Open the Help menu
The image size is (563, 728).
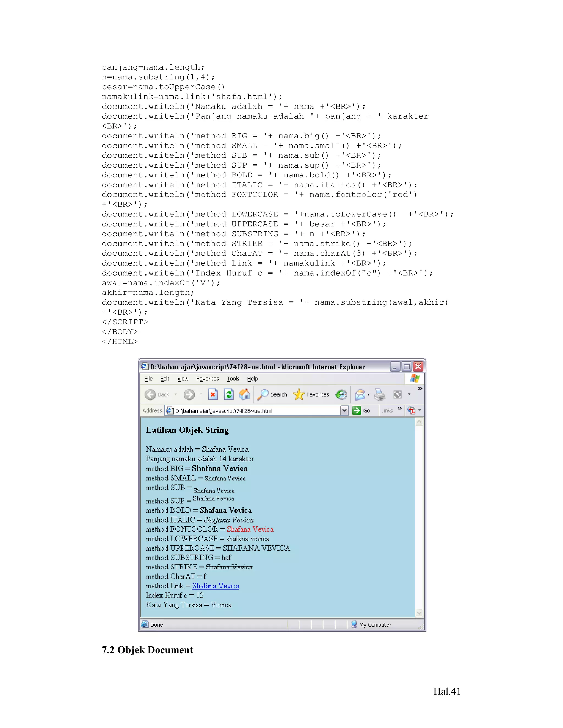point(252,379)
